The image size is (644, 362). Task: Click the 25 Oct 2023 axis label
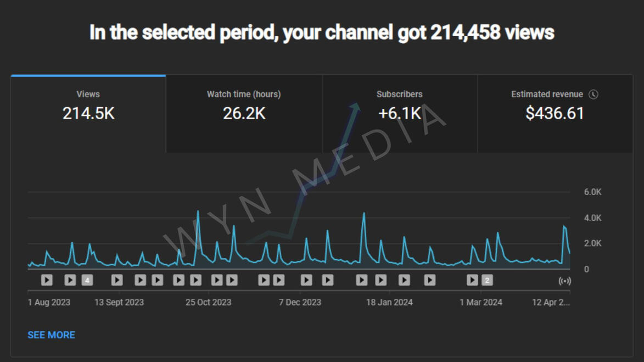click(x=208, y=303)
